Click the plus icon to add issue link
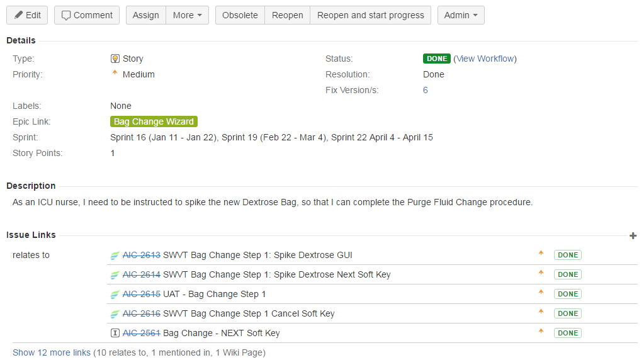Image resolution: width=644 pixels, height=360 pixels. coord(633,235)
